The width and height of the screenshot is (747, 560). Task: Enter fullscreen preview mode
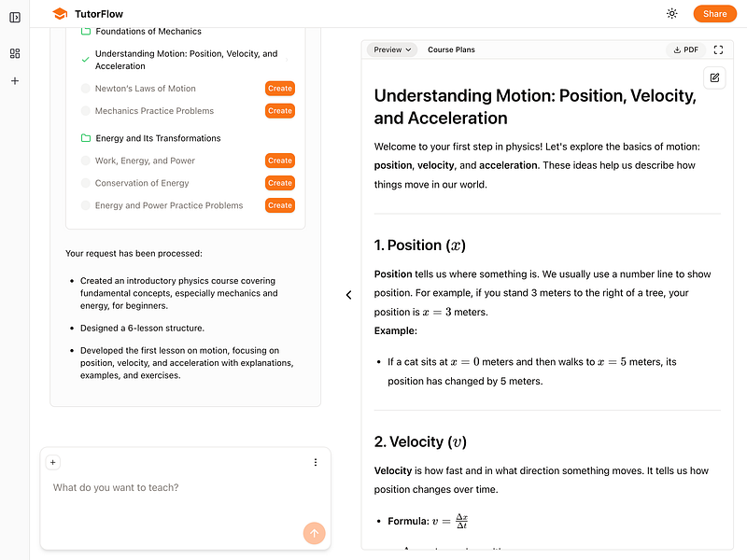[718, 49]
